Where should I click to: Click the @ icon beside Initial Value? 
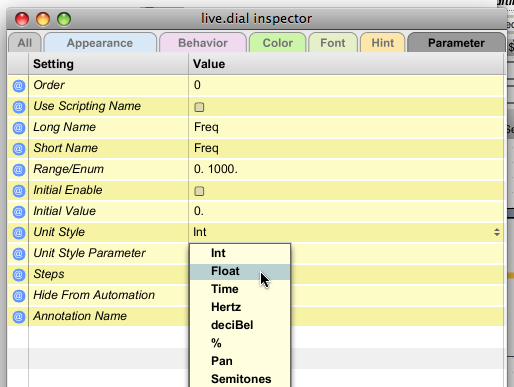[x=19, y=212]
